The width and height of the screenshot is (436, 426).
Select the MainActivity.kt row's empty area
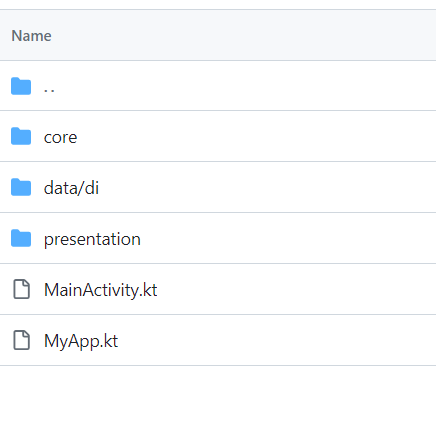[x=297, y=289]
